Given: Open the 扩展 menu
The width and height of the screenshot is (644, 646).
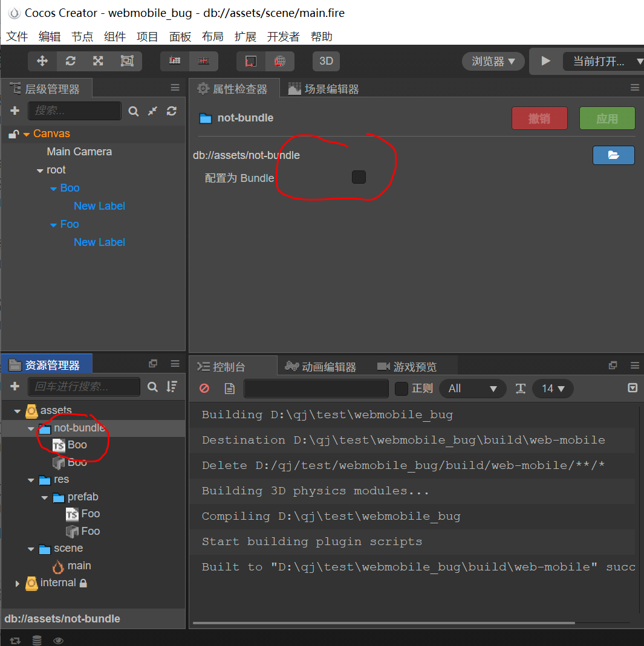Looking at the screenshot, I should (246, 37).
